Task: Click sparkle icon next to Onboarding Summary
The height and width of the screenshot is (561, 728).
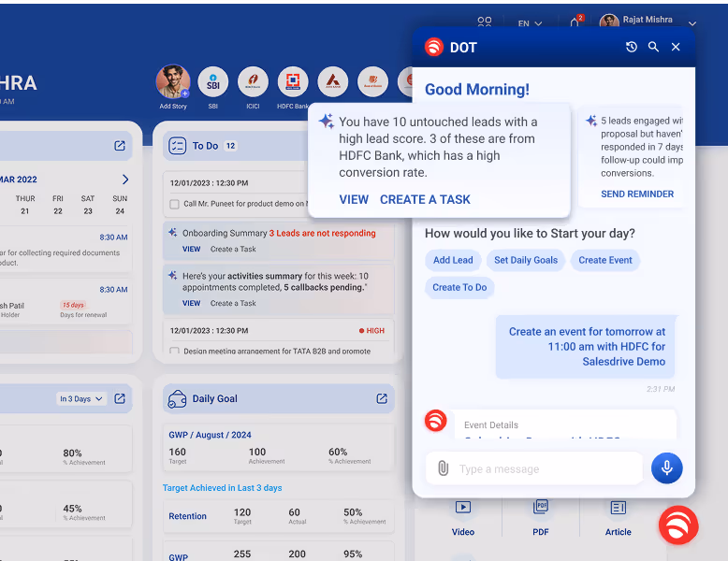Action: [x=173, y=233]
